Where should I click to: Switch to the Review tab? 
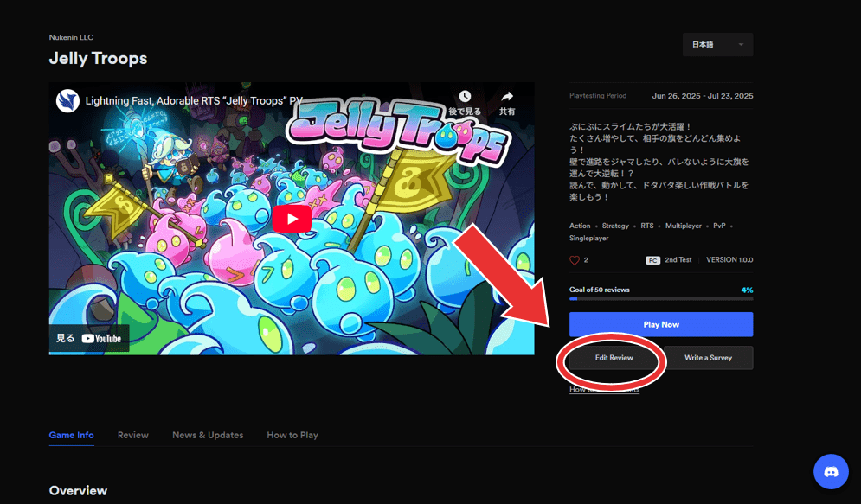(x=133, y=435)
